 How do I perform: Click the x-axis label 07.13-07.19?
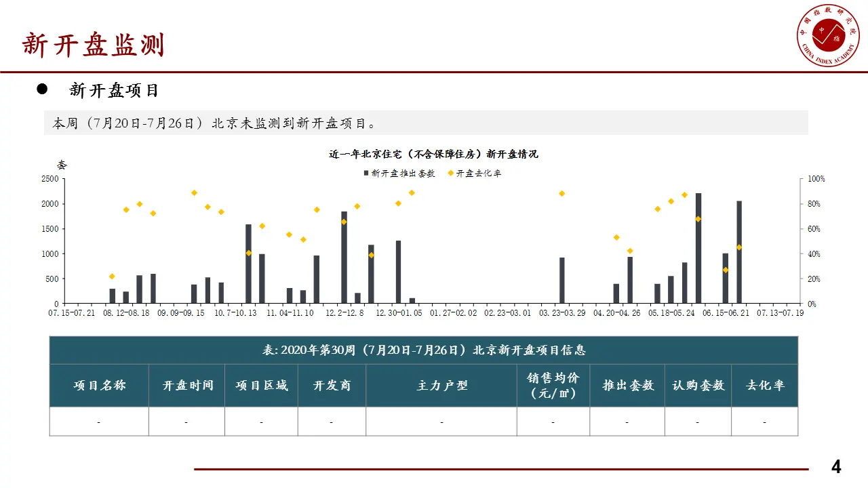point(781,314)
